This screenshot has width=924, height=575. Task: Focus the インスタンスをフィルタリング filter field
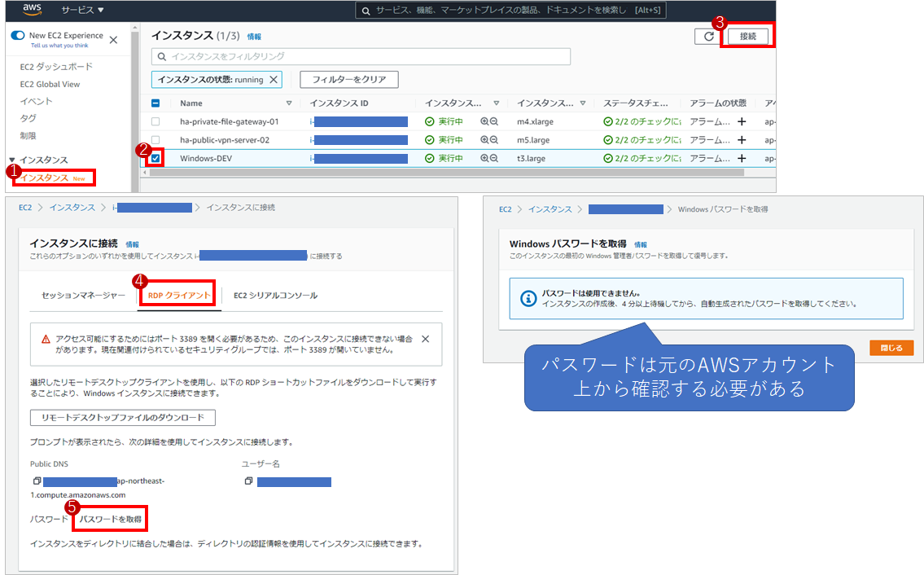coord(361,57)
